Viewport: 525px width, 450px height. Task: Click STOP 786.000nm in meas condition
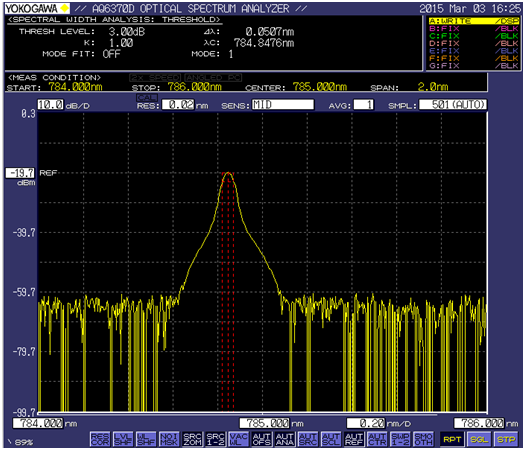195,87
